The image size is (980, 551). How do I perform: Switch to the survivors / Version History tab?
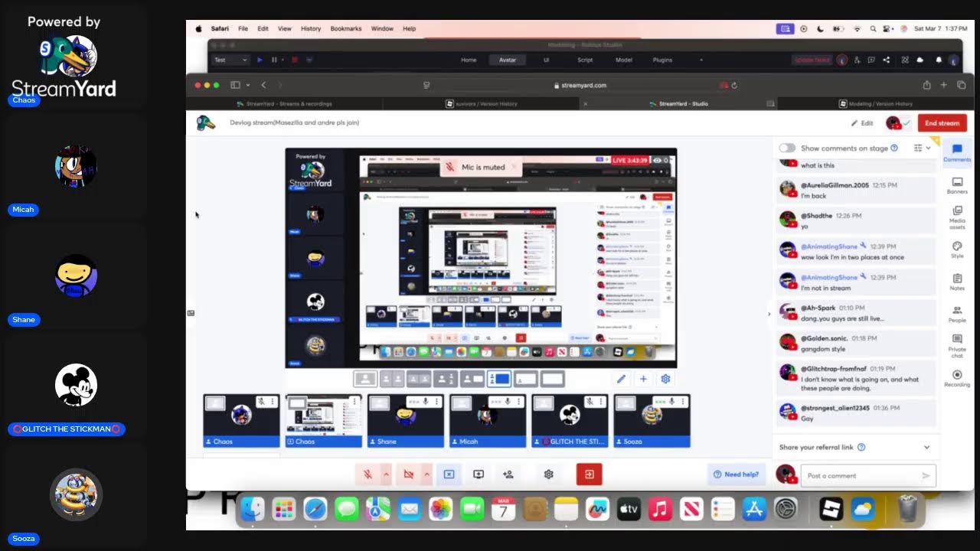point(482,103)
